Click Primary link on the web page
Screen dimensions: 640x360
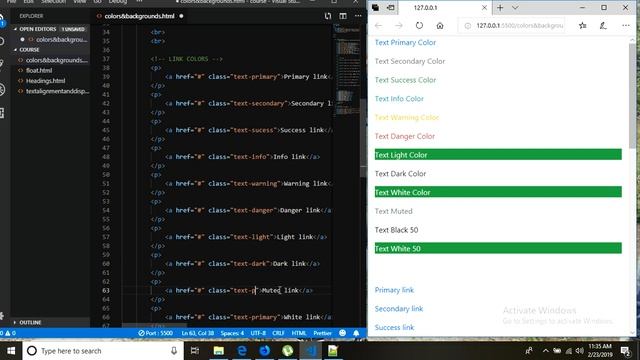coord(394,290)
